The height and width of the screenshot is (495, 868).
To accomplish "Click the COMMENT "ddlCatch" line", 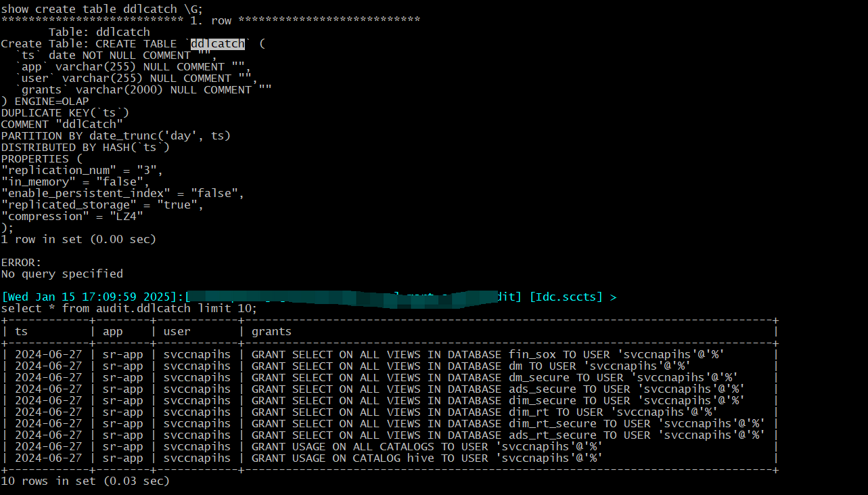I will pos(62,124).
